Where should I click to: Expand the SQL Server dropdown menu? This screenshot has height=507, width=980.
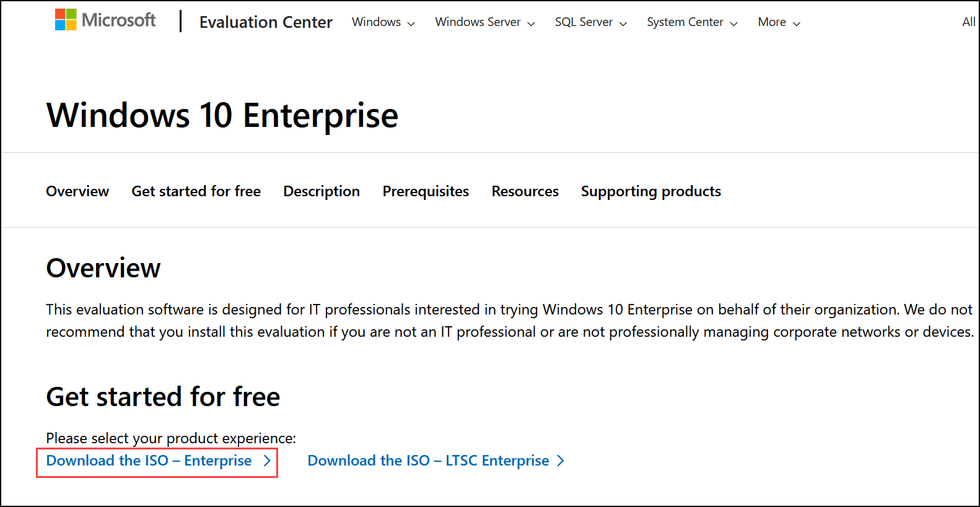591,22
